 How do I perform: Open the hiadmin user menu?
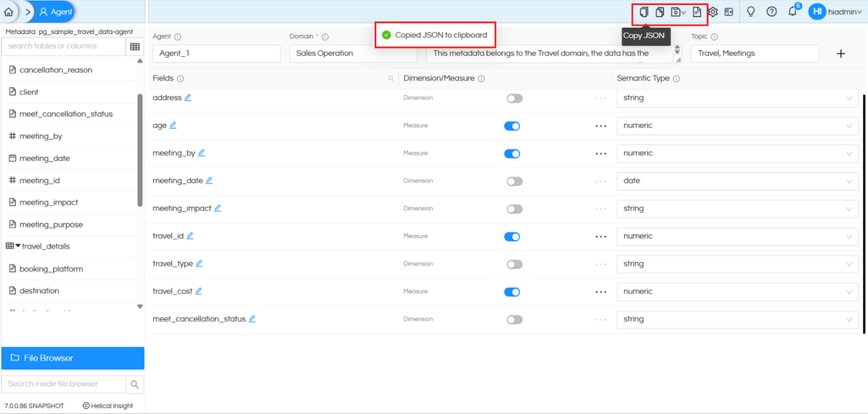point(835,12)
